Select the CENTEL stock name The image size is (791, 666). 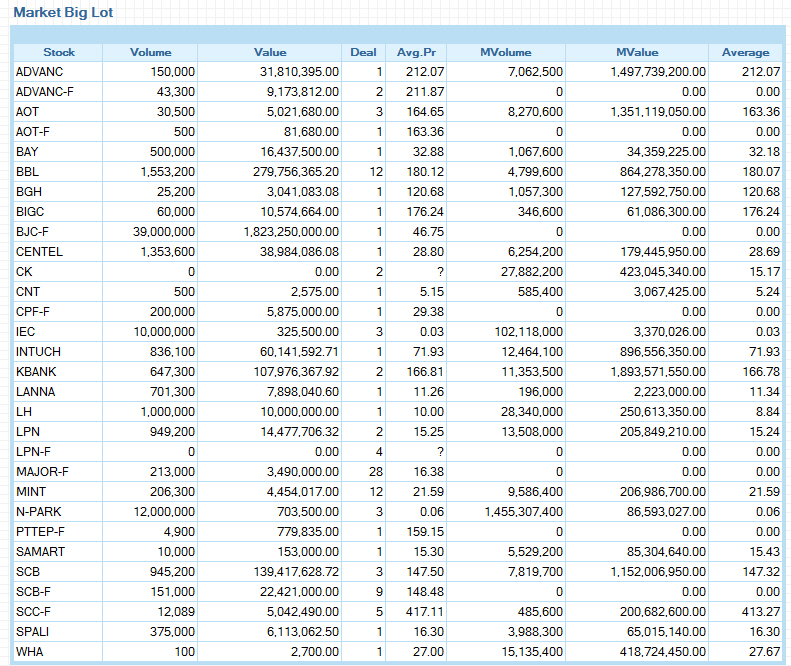point(39,252)
